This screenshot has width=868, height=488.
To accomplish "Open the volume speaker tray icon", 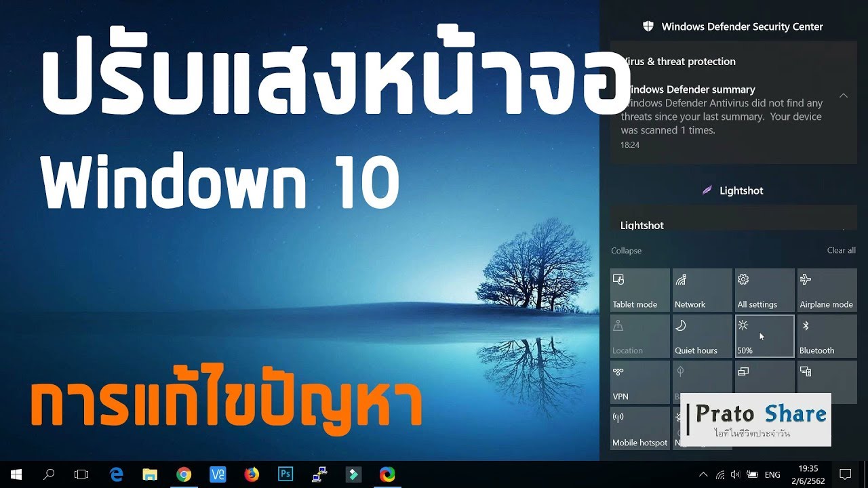I will point(735,474).
